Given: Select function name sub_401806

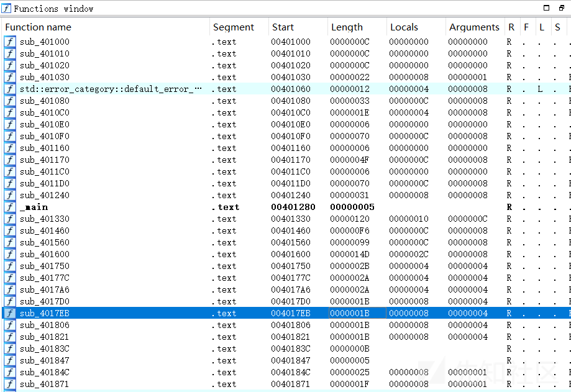Looking at the screenshot, I should (x=45, y=325).
